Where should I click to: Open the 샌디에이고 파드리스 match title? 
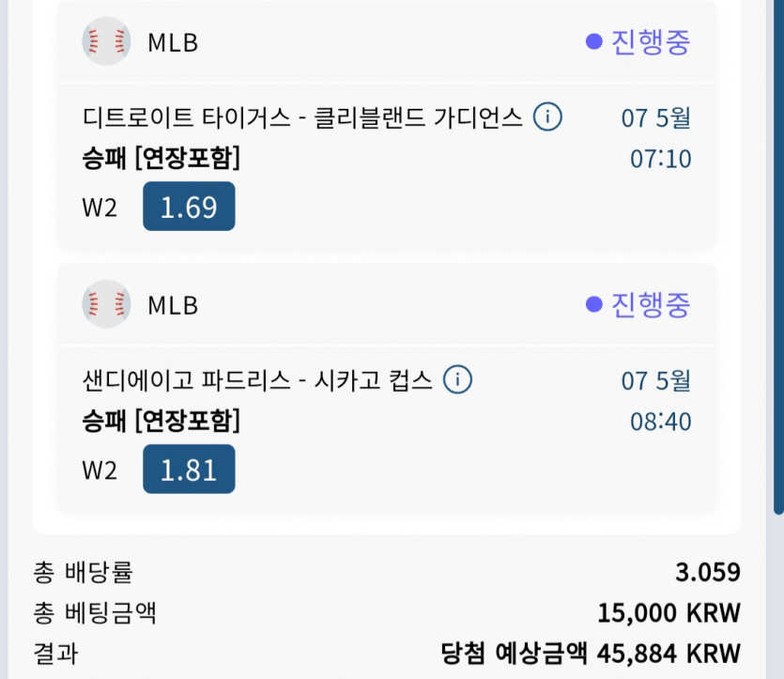(257, 380)
